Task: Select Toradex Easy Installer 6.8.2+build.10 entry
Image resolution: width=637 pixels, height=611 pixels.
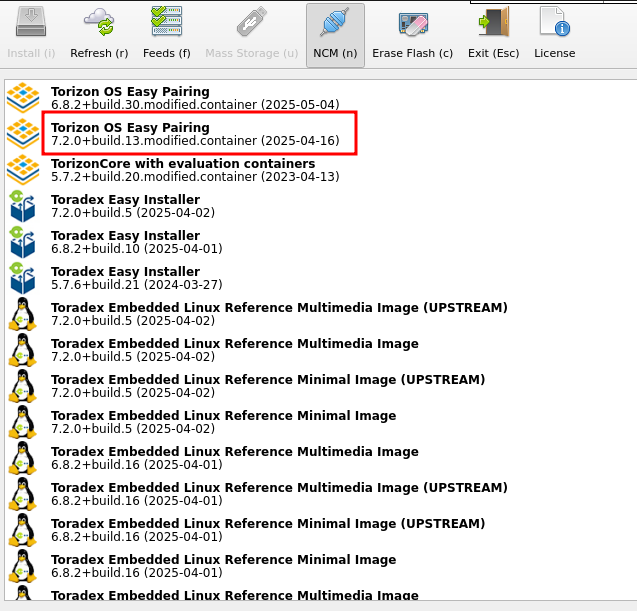Action: [x=320, y=242]
